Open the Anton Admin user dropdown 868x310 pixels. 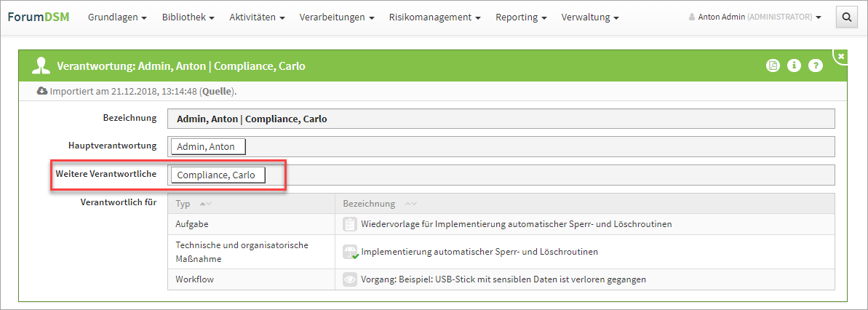click(x=754, y=17)
